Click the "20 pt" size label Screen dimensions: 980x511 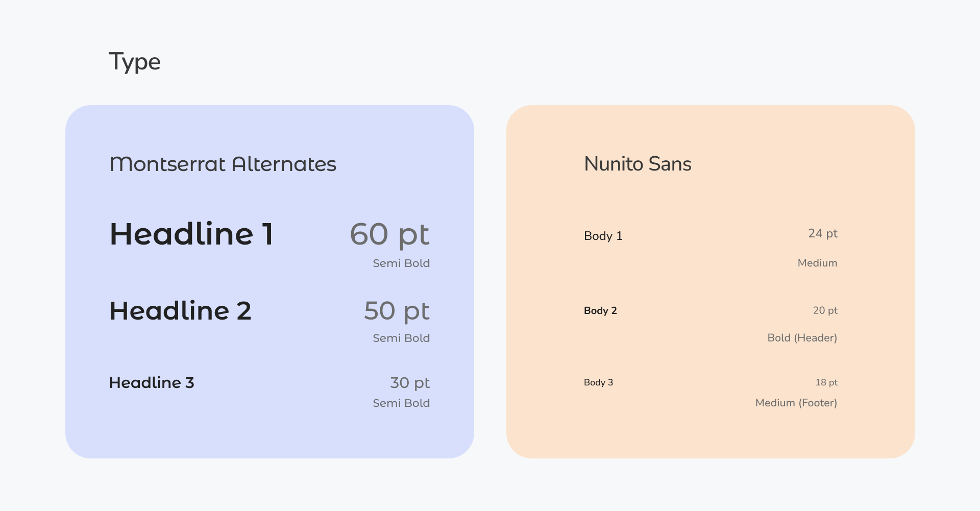(825, 310)
